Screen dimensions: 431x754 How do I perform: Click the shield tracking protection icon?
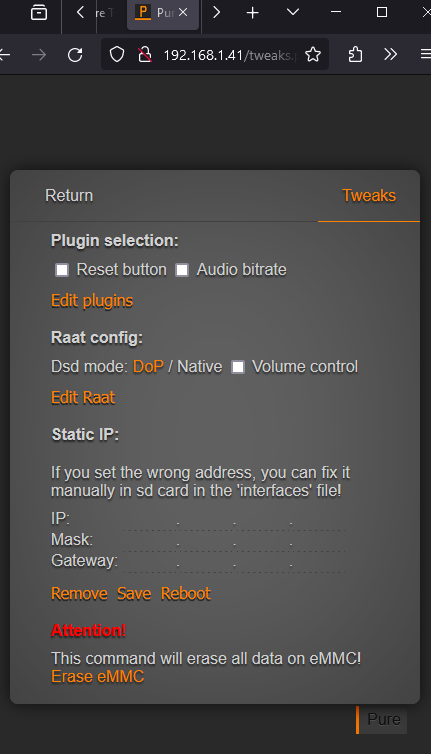117,55
